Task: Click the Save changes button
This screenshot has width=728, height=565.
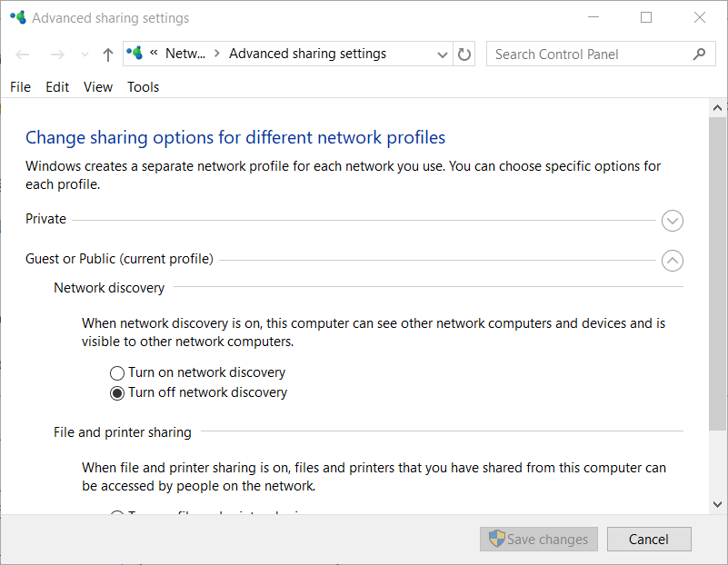Action: click(x=538, y=539)
